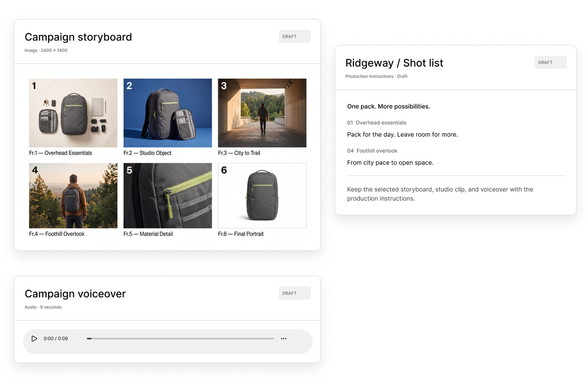Click the 'Fr.3 — City to Trail' caption

tap(239, 153)
